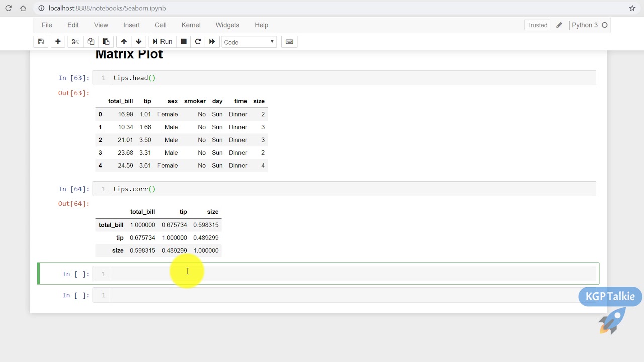This screenshot has width=644, height=362.
Task: Reload the page in the browser
Action: tap(8, 8)
